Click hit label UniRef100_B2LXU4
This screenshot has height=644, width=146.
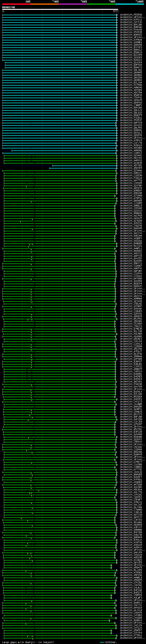tap(131, 83)
